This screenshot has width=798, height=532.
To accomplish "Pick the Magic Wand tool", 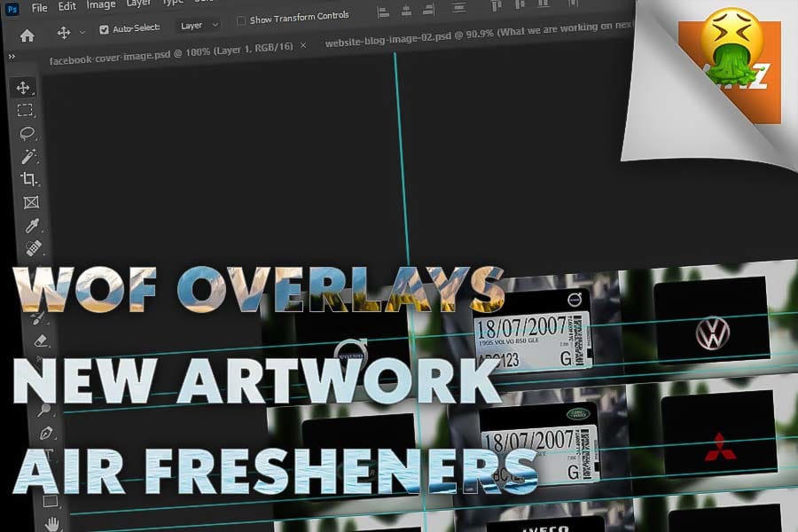I will pos(28,157).
